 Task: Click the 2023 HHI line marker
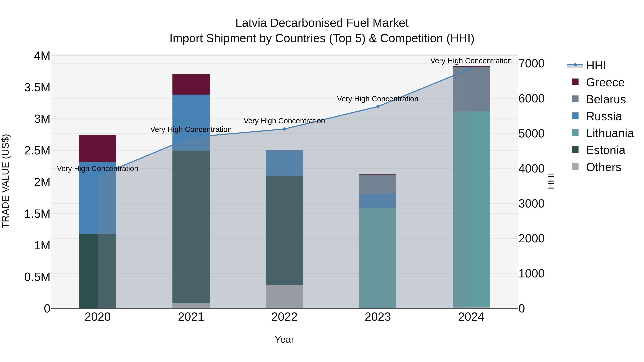[x=378, y=107]
